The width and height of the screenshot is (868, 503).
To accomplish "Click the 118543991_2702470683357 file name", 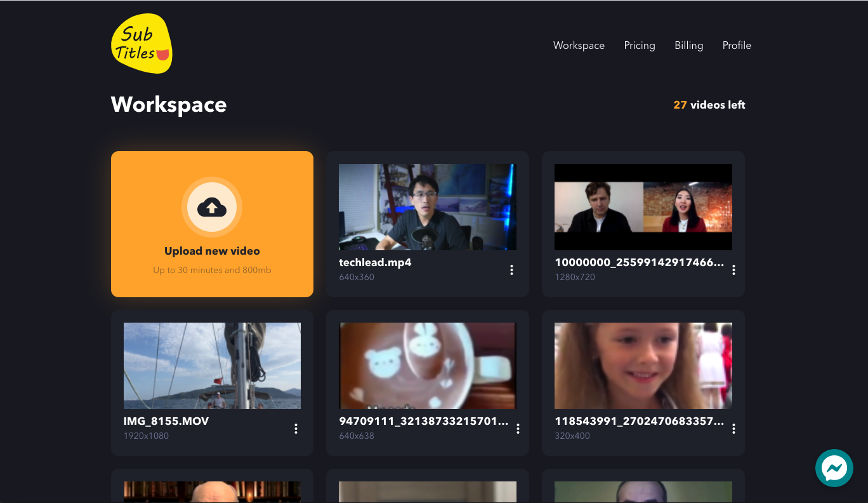I will click(639, 421).
